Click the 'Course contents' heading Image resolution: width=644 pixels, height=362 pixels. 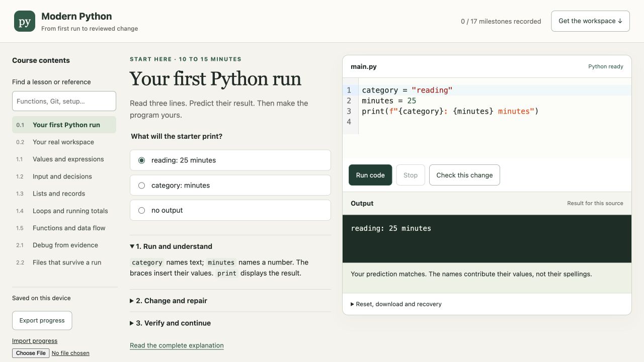pos(41,60)
